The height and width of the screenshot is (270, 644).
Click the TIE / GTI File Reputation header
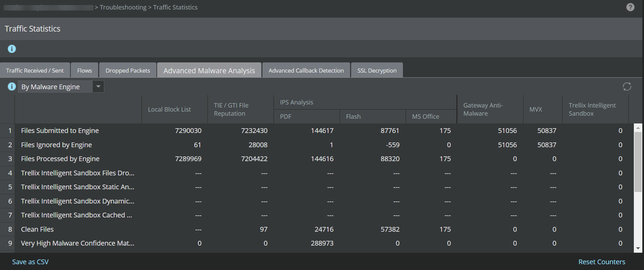240,109
